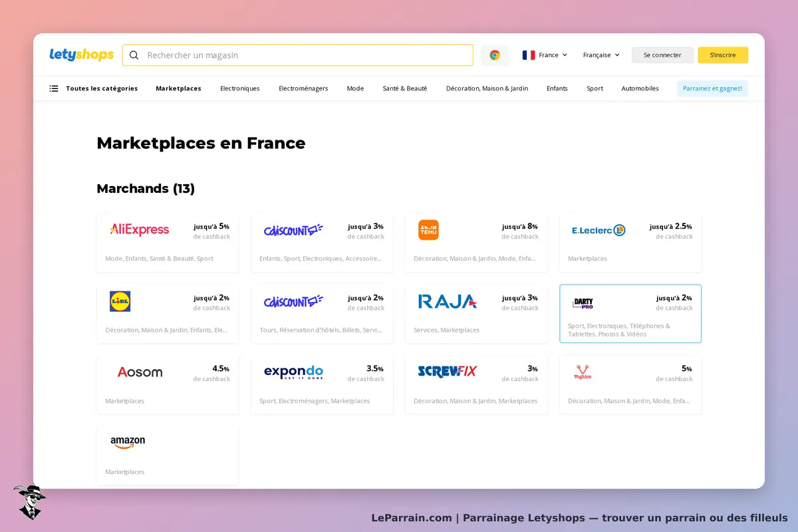Open the Darty Pro logo

[x=583, y=303]
